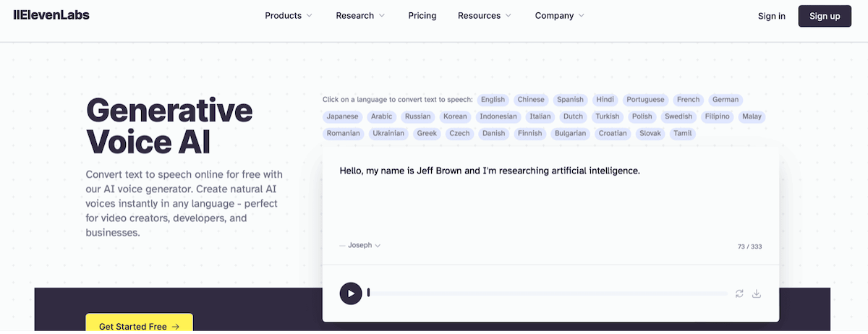This screenshot has width=868, height=334.
Task: Open the Pricing page
Action: pyautogui.click(x=422, y=15)
